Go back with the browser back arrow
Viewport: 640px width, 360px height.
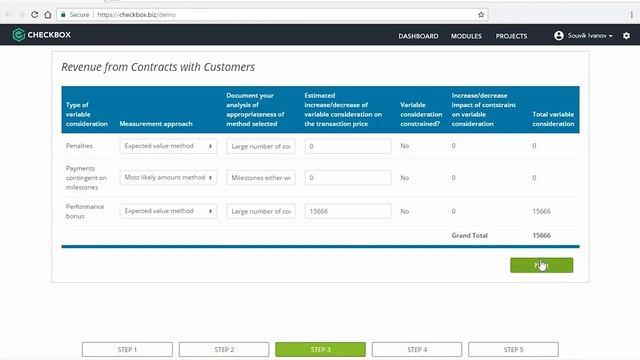[9, 15]
